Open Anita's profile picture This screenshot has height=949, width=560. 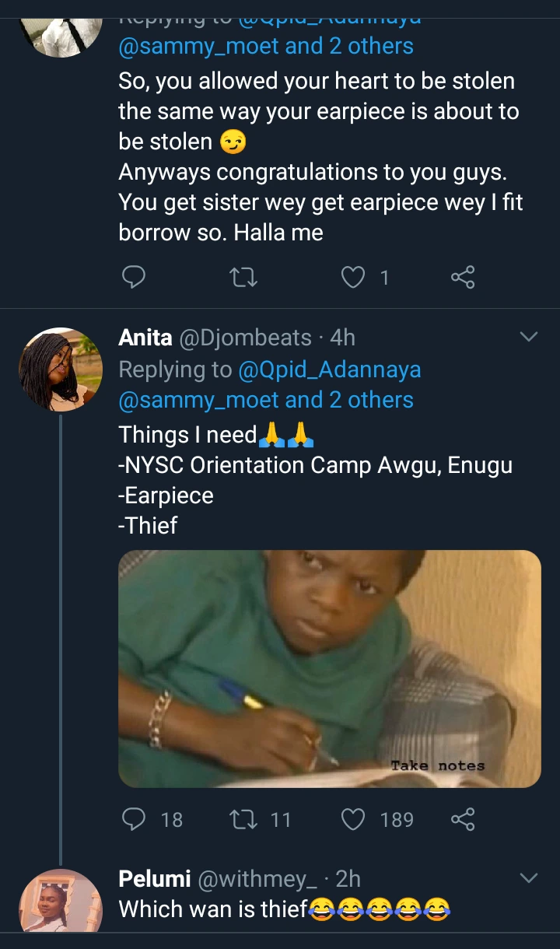61,369
